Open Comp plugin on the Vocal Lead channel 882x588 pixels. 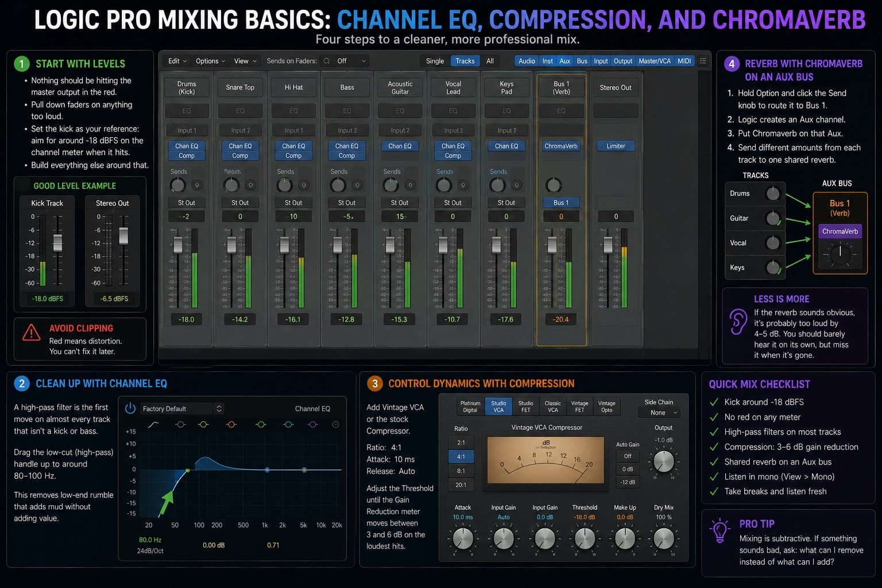[453, 156]
